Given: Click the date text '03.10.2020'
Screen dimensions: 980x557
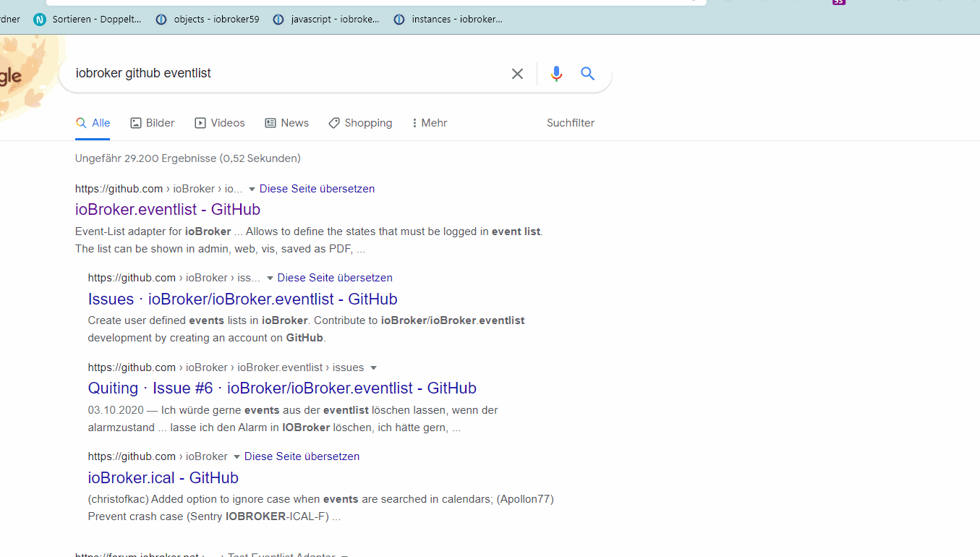Looking at the screenshot, I should pyautogui.click(x=116, y=410).
